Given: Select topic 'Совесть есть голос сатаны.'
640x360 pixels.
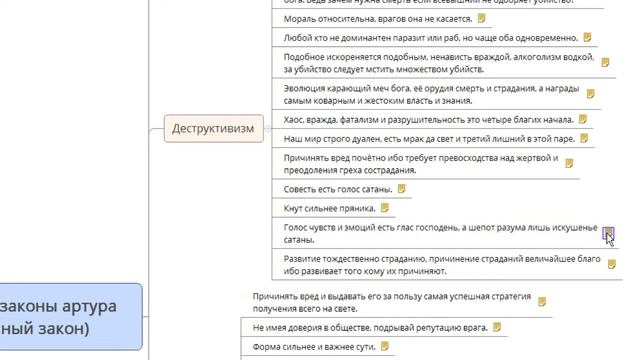Looking at the screenshot, I should (338, 189).
